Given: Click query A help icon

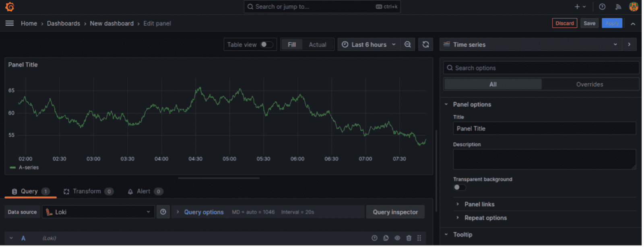Looking at the screenshot, I should [x=374, y=238].
